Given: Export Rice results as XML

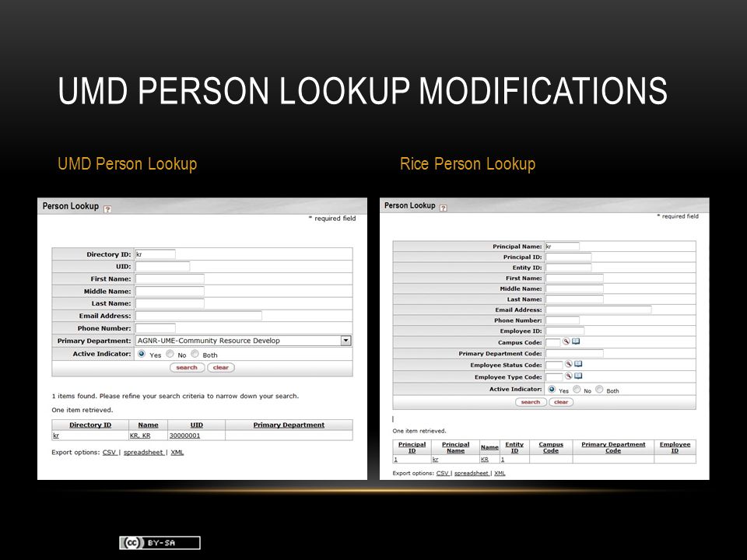Looking at the screenshot, I should pos(500,474).
